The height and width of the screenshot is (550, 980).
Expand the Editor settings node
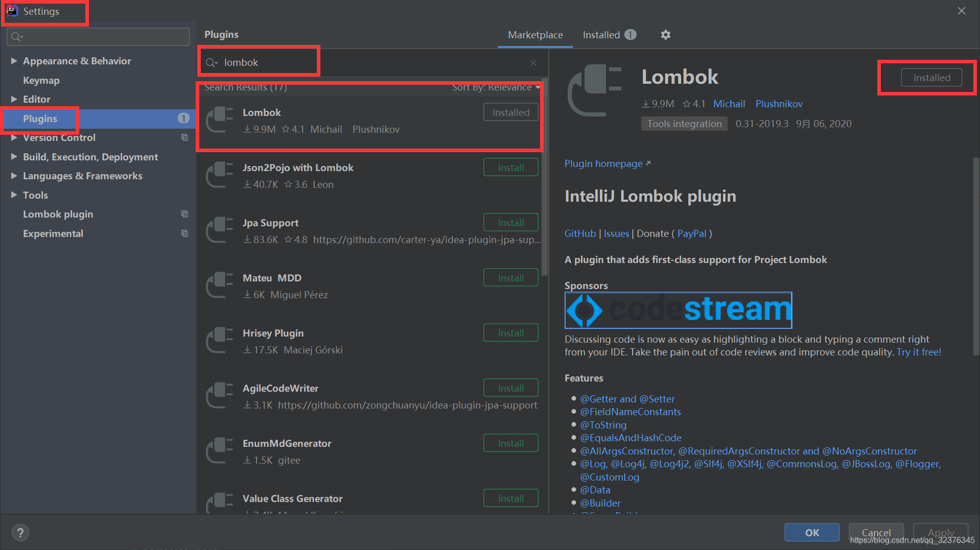click(x=14, y=99)
